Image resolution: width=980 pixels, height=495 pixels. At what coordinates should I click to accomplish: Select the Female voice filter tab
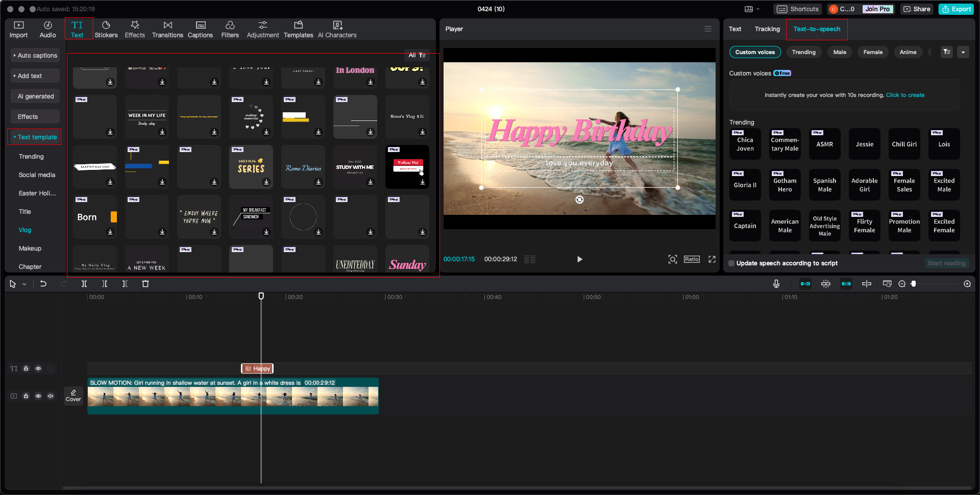pyautogui.click(x=873, y=52)
